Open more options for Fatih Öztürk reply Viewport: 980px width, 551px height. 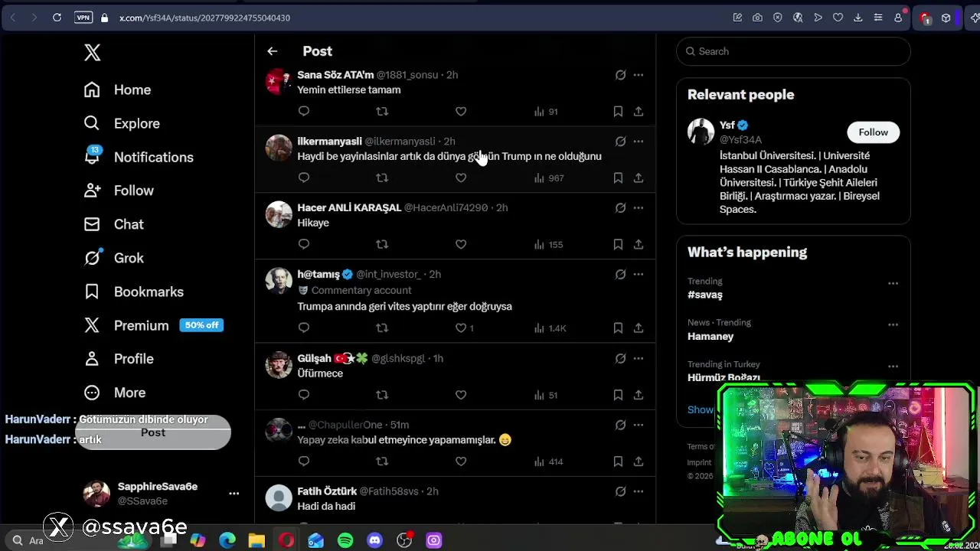639,492
